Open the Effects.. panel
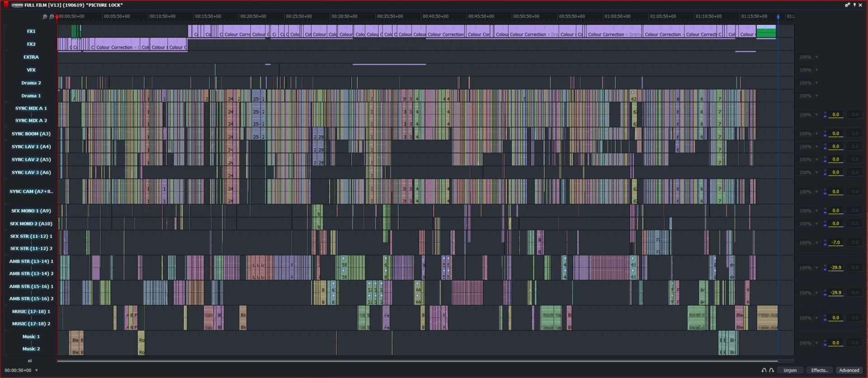This screenshot has width=868, height=378. (819, 370)
